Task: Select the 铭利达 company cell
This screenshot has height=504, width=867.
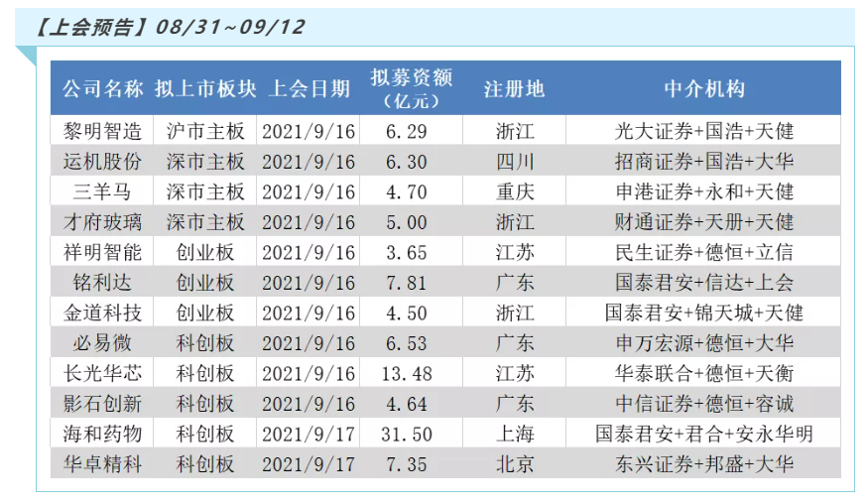Action: [x=102, y=283]
